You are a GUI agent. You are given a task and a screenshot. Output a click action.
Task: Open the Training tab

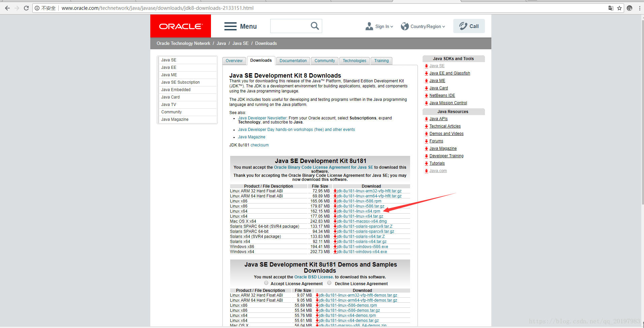[x=381, y=61]
